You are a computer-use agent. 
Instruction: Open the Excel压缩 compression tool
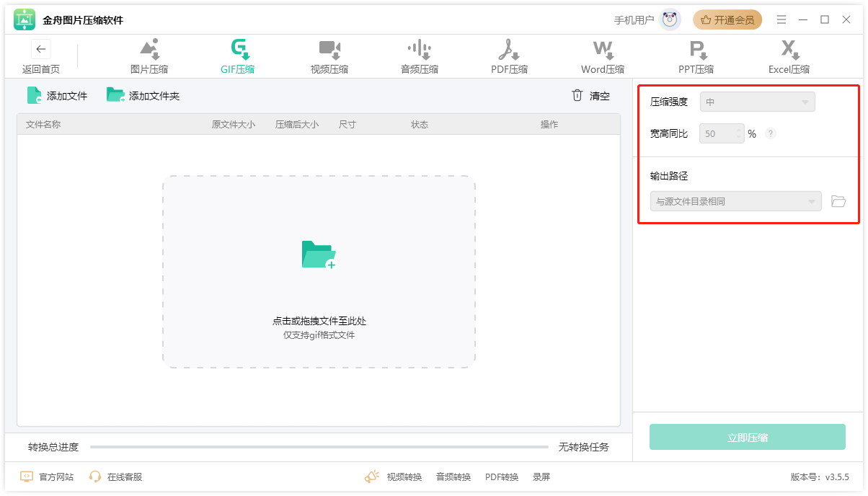coord(788,56)
